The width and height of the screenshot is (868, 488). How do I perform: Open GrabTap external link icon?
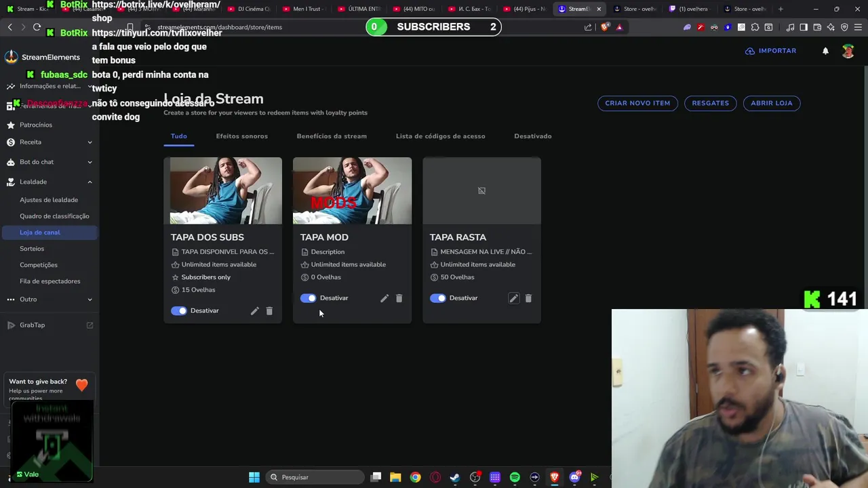click(x=90, y=325)
